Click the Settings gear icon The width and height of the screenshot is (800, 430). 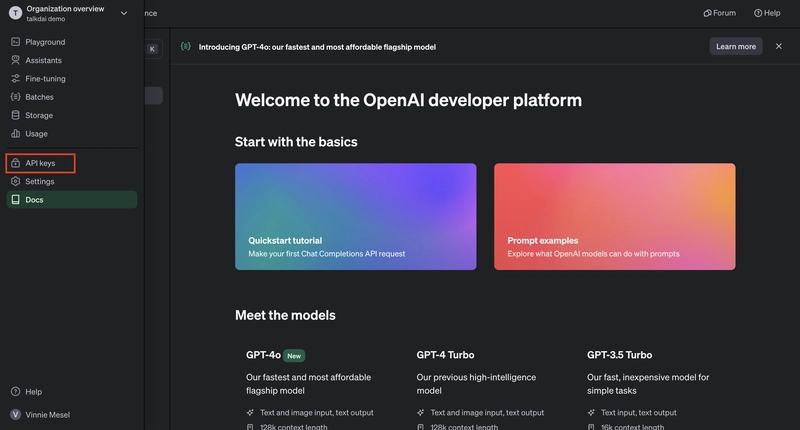click(15, 182)
